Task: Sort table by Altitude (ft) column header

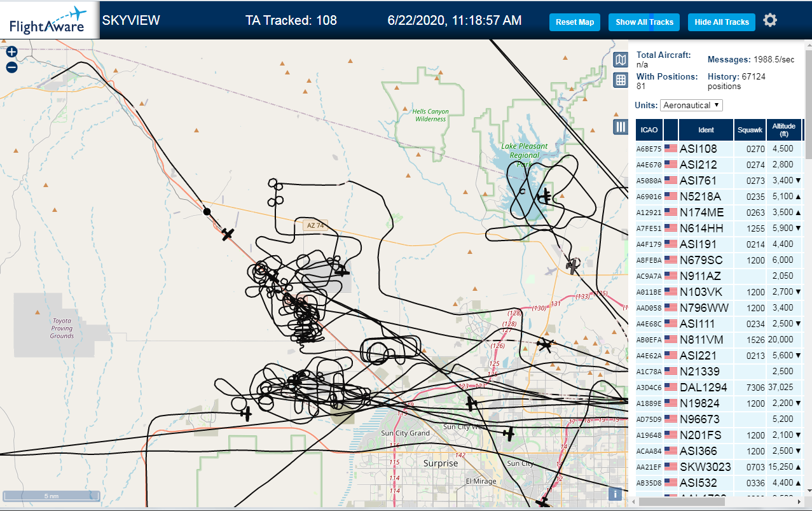Action: coord(784,130)
